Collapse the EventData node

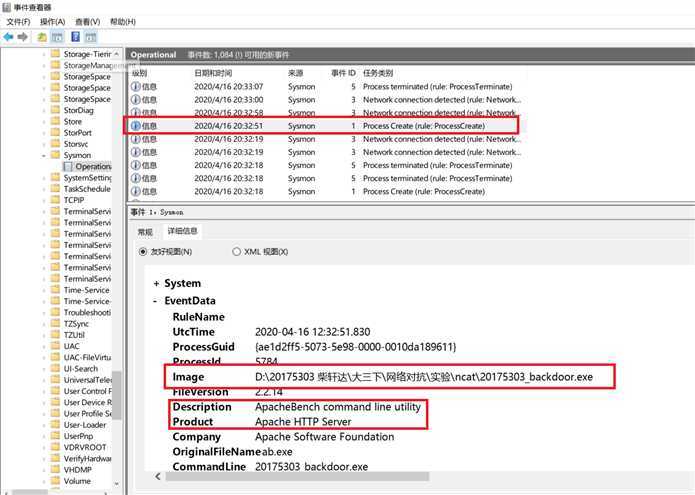pyautogui.click(x=155, y=301)
